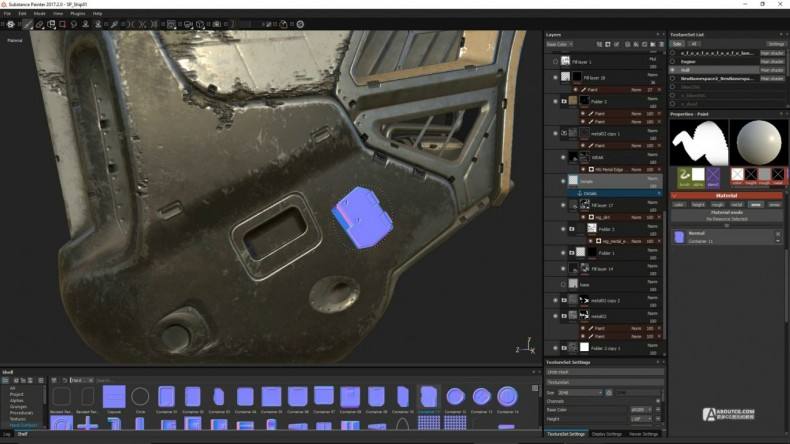Hide the metal02 copy 2 layer
790x444 pixels.
(555, 300)
